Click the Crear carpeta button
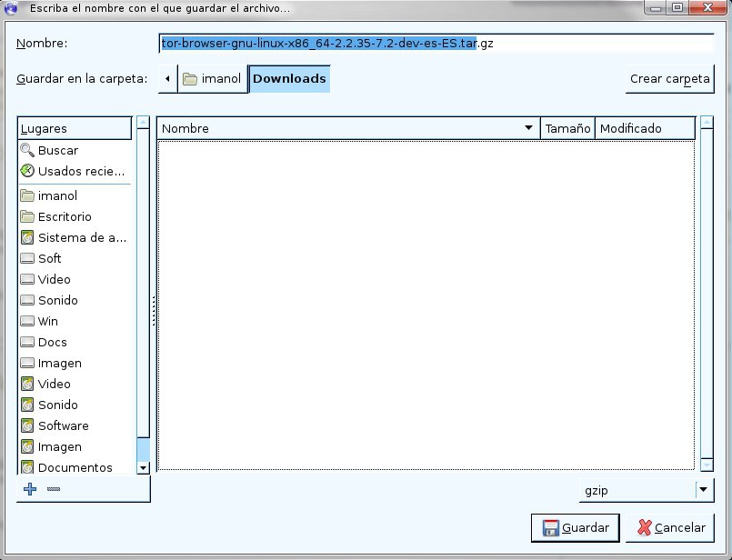732x560 pixels. [670, 79]
